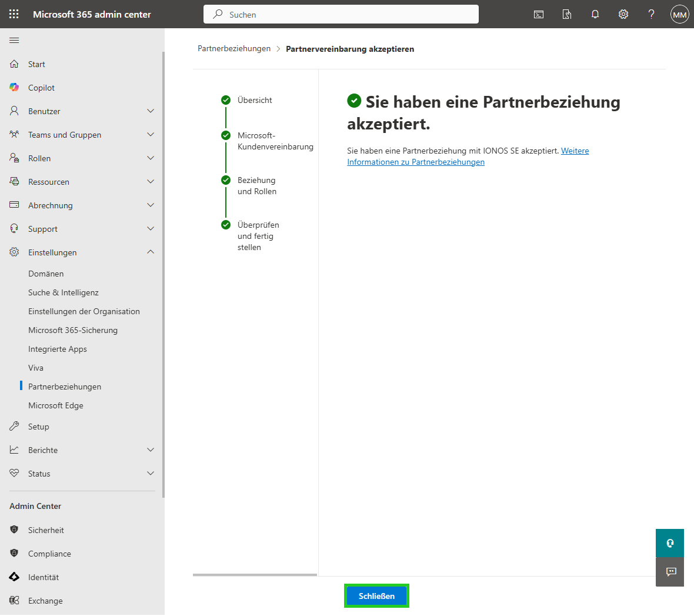This screenshot has height=616, width=694.
Task: Click the Schließen button
Action: [376, 596]
